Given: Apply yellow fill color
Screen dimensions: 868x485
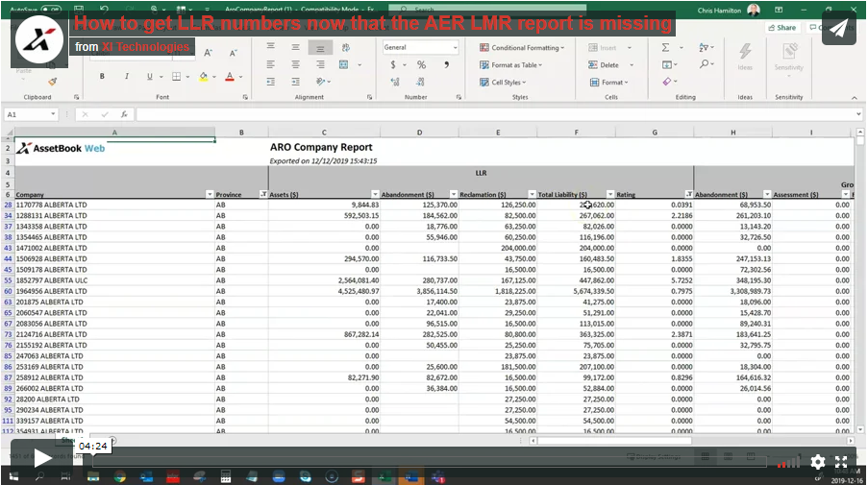Looking at the screenshot, I should (204, 76).
